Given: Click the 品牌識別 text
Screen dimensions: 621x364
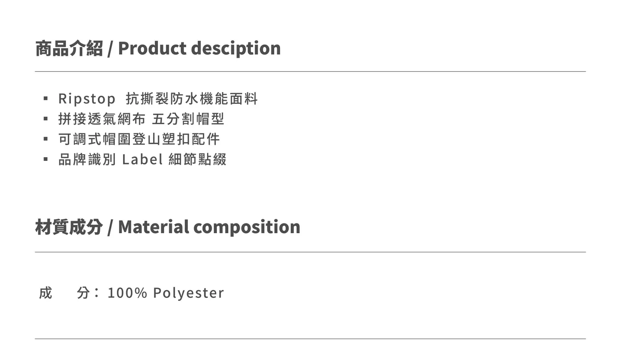Looking at the screenshot, I should (x=87, y=159).
